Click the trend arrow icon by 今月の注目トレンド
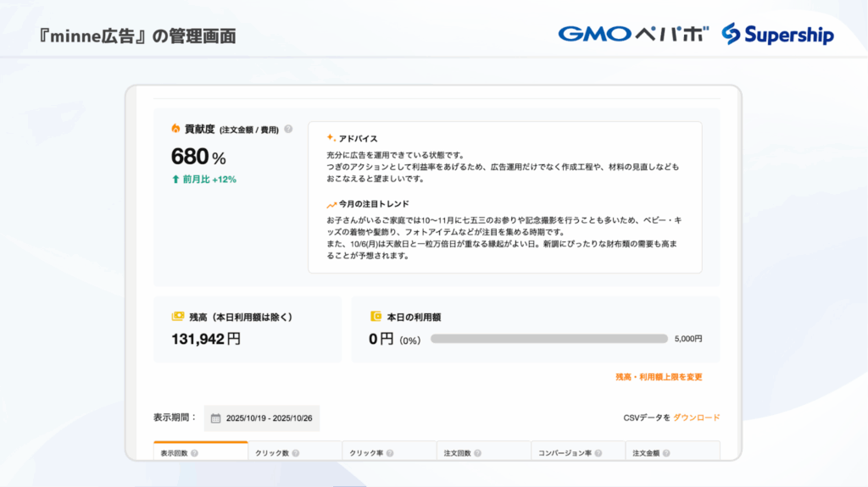 pyautogui.click(x=331, y=205)
